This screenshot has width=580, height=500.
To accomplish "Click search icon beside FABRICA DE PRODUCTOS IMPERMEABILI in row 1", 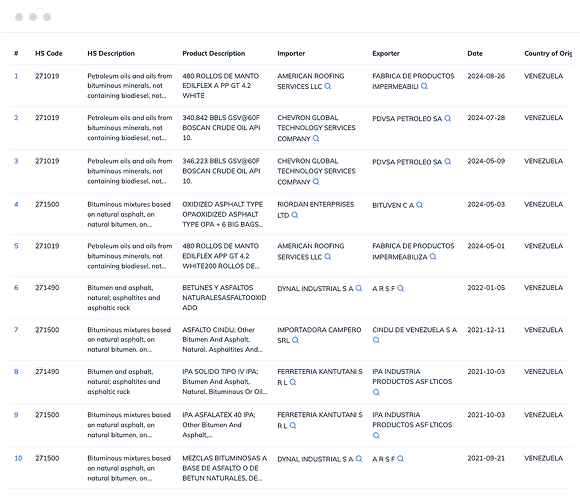I will click(424, 86).
